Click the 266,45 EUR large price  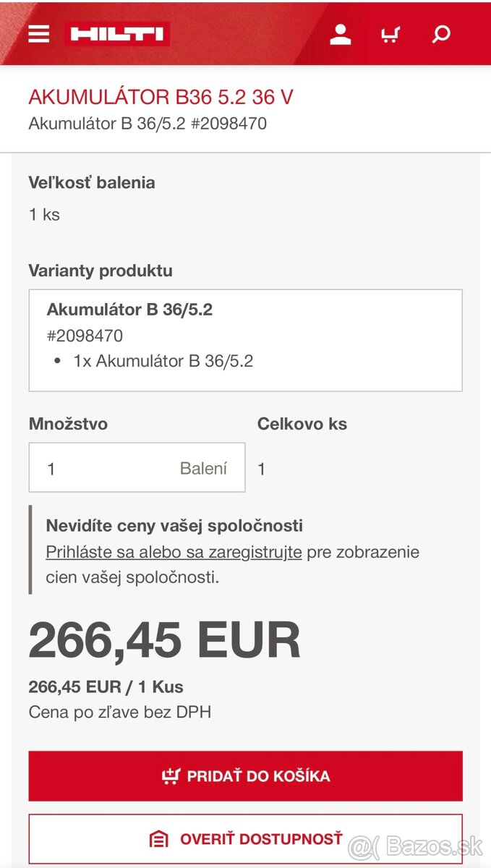point(164,641)
